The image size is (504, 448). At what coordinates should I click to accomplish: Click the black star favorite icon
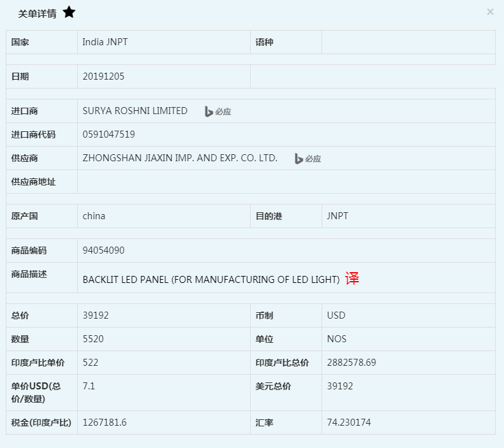69,13
